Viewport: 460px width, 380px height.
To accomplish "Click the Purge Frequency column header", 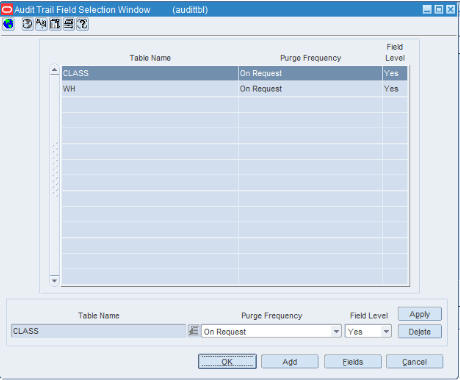I will [311, 58].
